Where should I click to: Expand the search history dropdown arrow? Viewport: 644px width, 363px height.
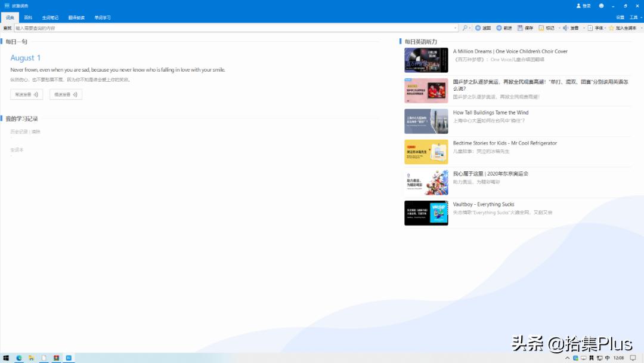pos(456,28)
